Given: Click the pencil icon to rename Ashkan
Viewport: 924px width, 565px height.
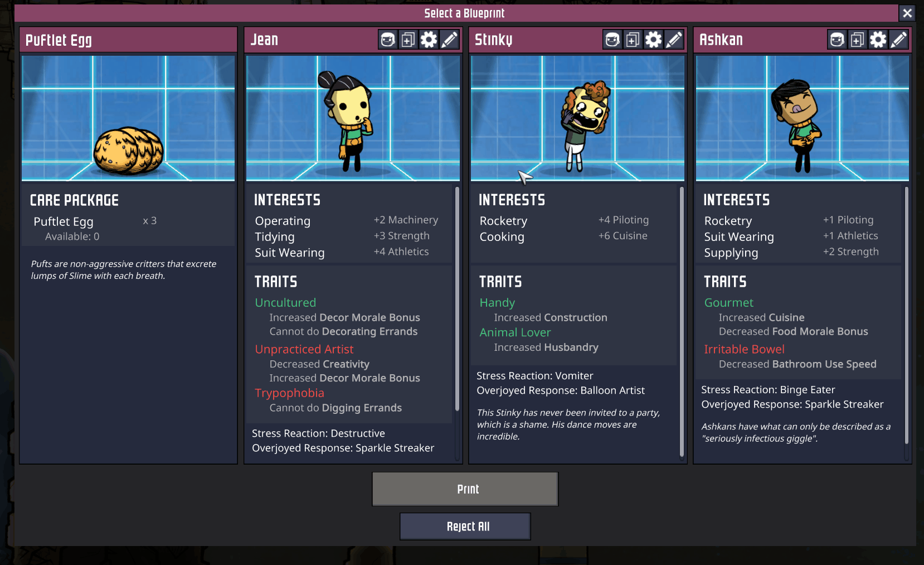Looking at the screenshot, I should [898, 40].
